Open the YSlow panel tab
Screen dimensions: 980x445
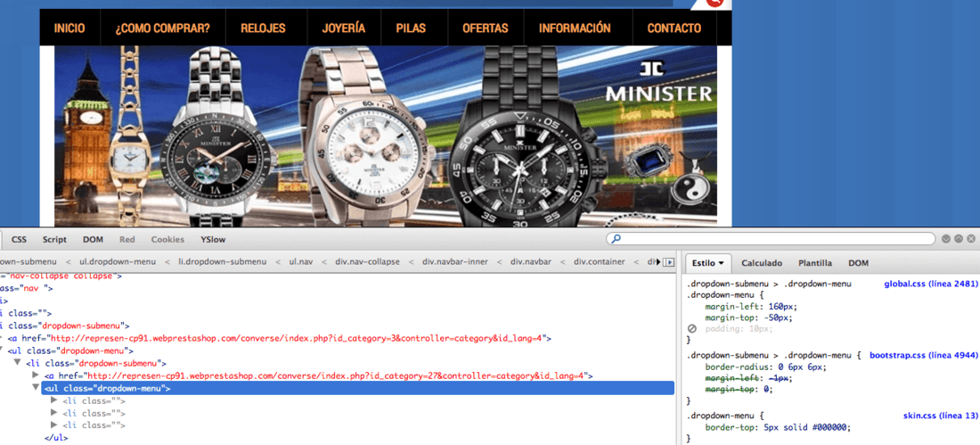pos(213,239)
